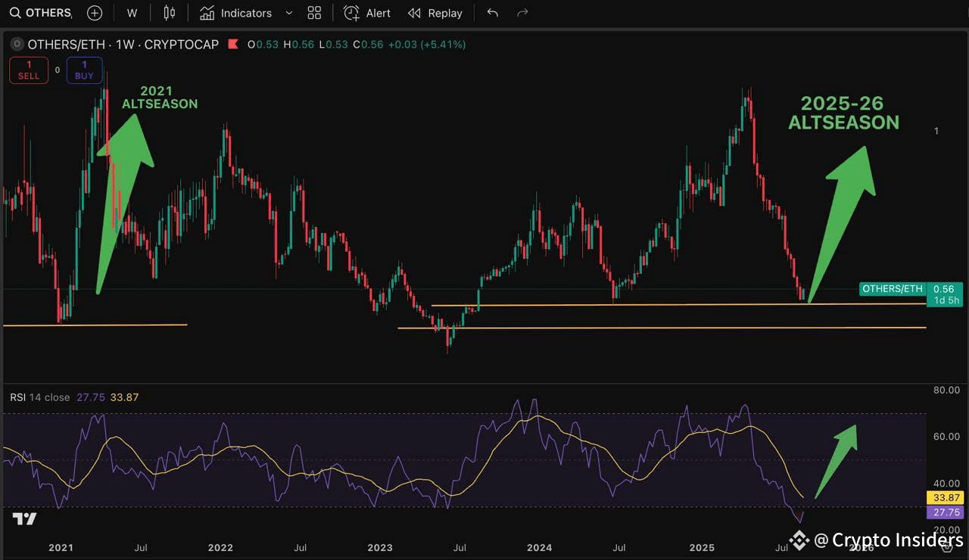Open the Indicators dialog
Viewport: 969px width, 560px height.
[235, 13]
